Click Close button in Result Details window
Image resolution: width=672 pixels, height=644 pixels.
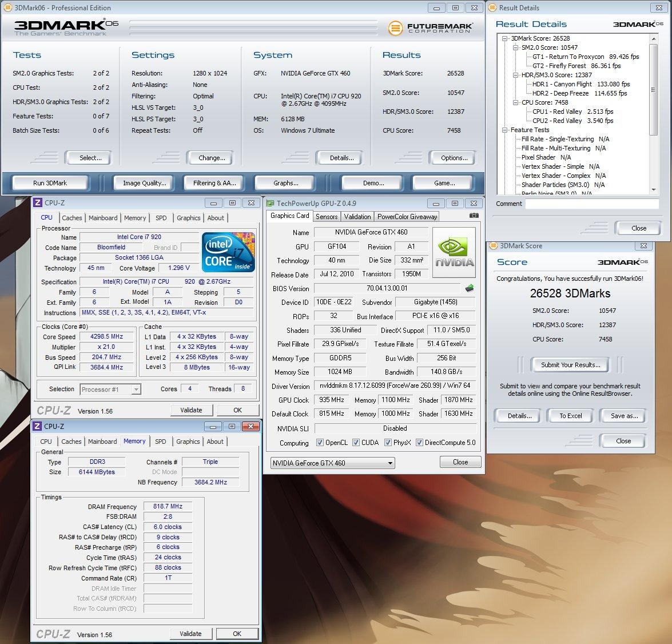tap(639, 228)
